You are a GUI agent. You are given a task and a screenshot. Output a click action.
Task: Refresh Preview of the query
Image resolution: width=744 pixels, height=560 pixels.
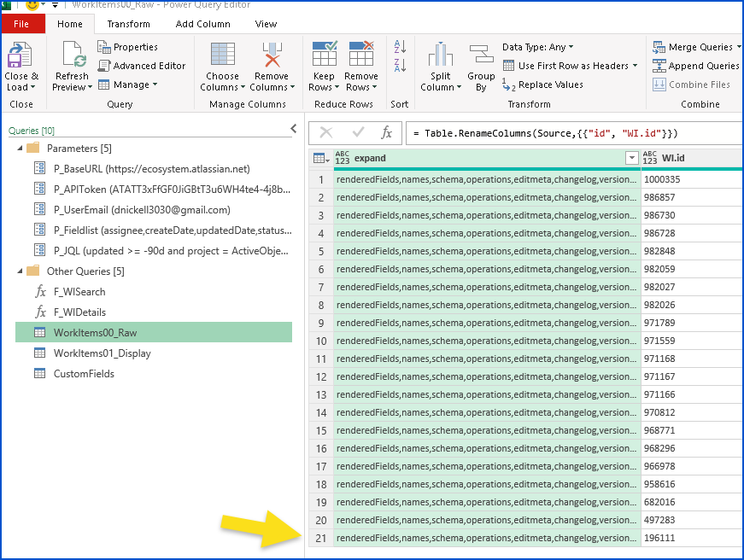click(x=71, y=64)
